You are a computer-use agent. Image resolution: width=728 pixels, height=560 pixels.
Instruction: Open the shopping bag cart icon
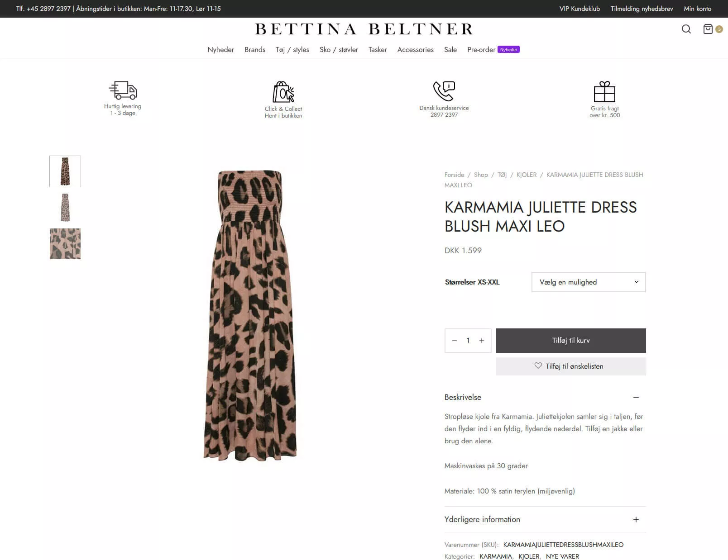708,29
